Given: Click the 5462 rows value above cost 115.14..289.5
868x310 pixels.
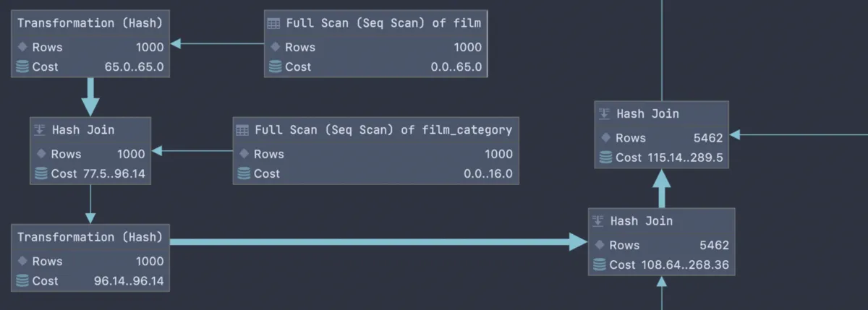Looking at the screenshot, I should point(708,138).
